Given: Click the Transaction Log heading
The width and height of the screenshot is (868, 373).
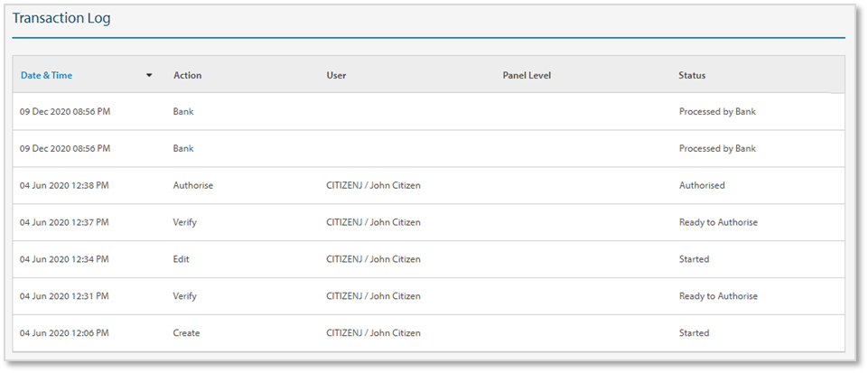Looking at the screenshot, I should (61, 18).
